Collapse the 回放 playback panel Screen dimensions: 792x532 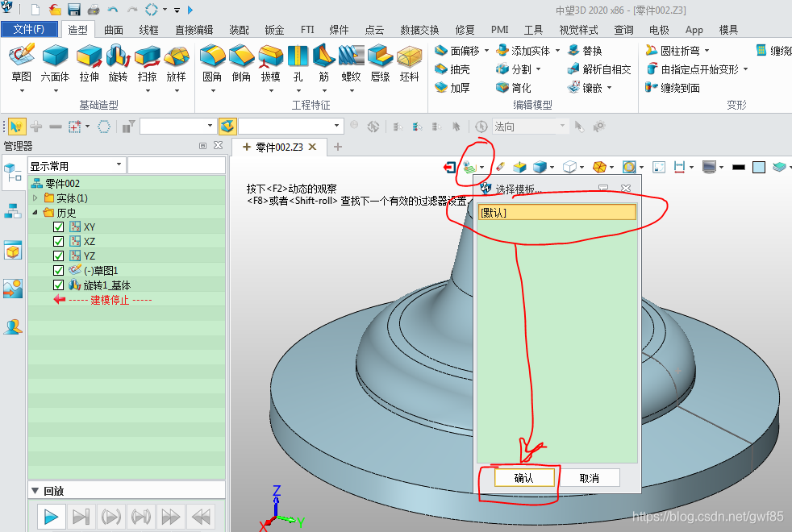coord(35,490)
